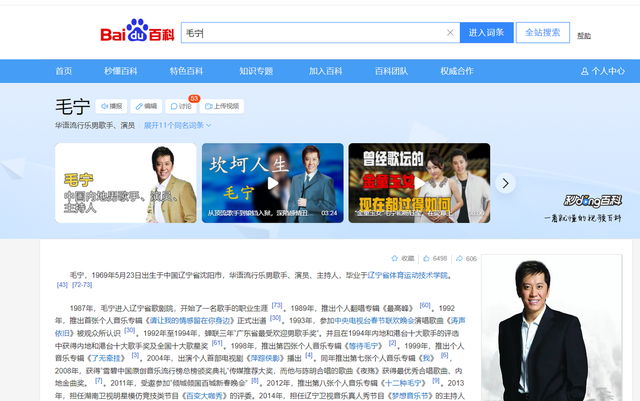Play the 曾经歌坛的金童玉女 video

point(419,183)
